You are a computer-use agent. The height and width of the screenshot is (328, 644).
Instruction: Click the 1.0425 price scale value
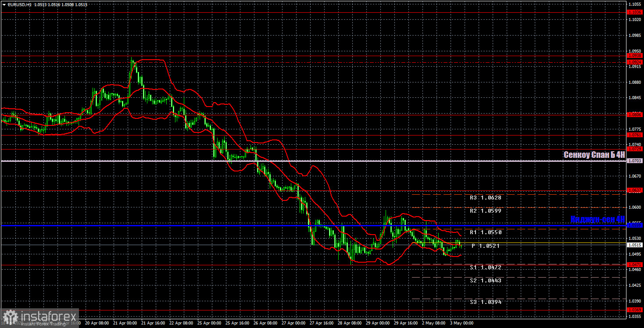635,285
